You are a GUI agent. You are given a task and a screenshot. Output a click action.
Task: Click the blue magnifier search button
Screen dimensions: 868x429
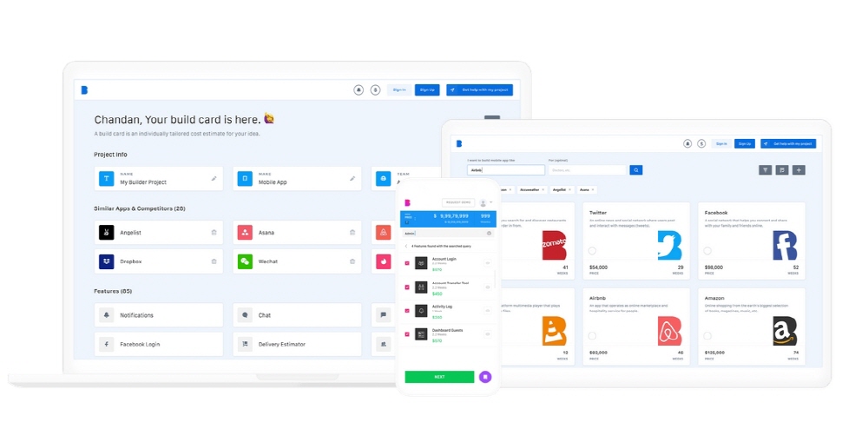click(636, 170)
